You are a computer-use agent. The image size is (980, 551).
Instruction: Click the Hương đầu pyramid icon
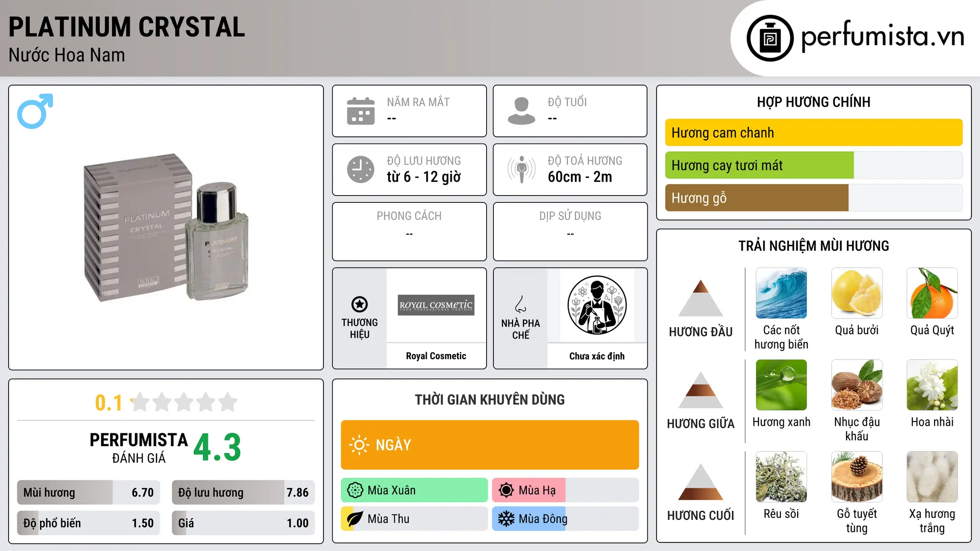[x=701, y=298]
